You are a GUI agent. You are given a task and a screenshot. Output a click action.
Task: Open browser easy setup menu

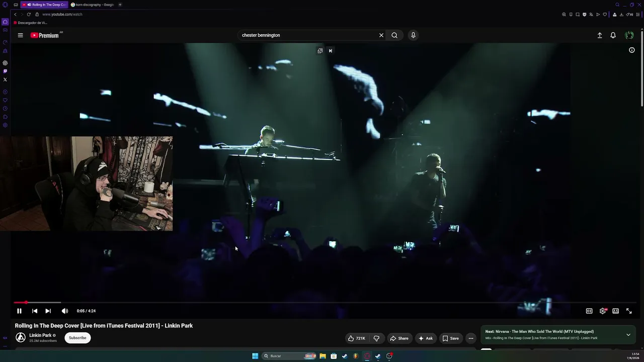[637, 15]
